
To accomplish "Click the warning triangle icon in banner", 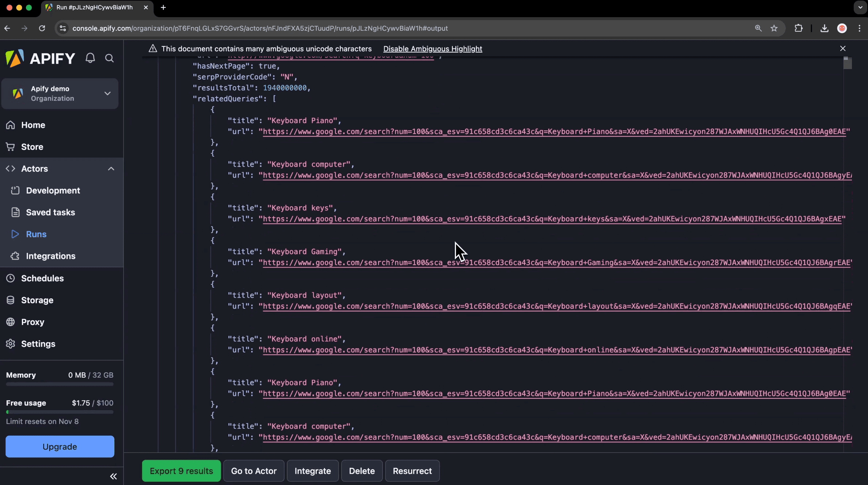I will (153, 49).
